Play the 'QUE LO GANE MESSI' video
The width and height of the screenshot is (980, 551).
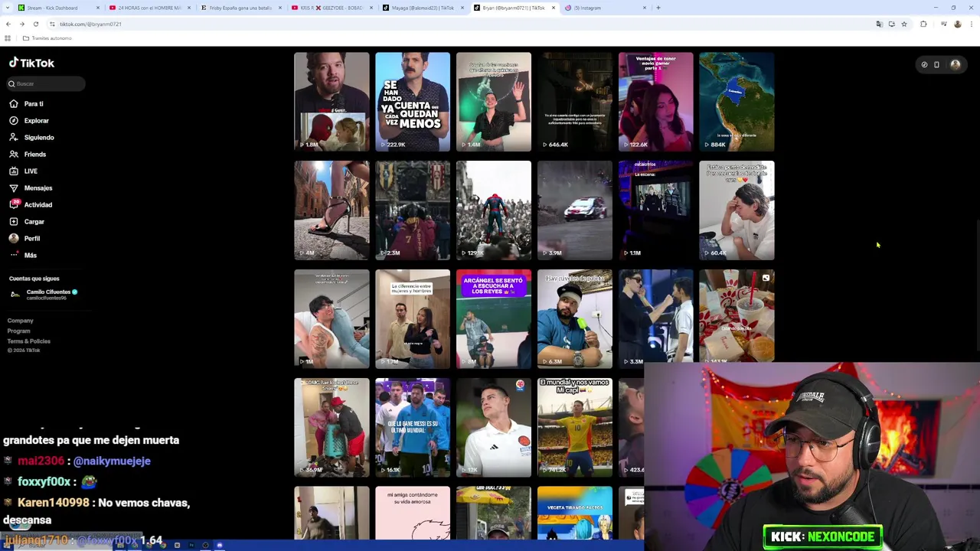pyautogui.click(x=413, y=428)
